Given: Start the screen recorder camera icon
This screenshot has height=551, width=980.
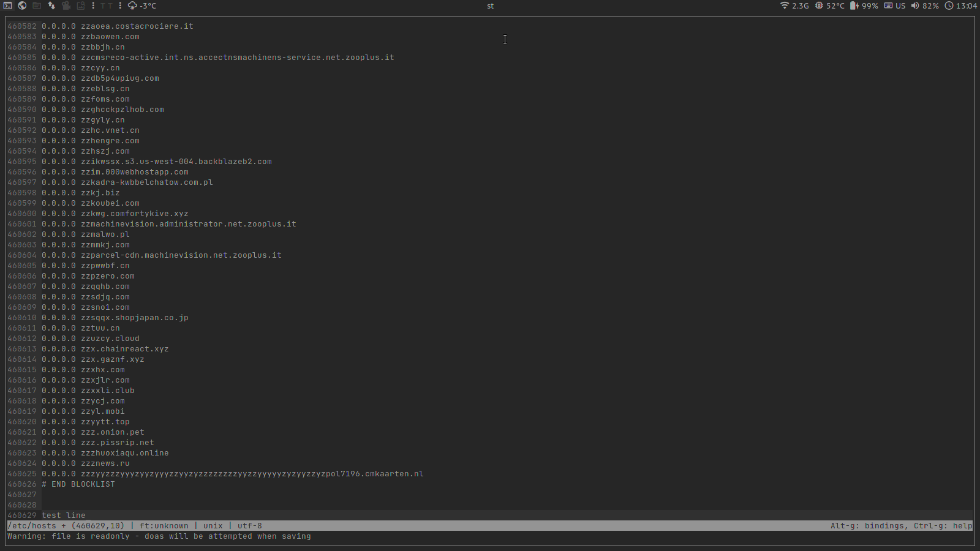Looking at the screenshot, I should [66, 6].
